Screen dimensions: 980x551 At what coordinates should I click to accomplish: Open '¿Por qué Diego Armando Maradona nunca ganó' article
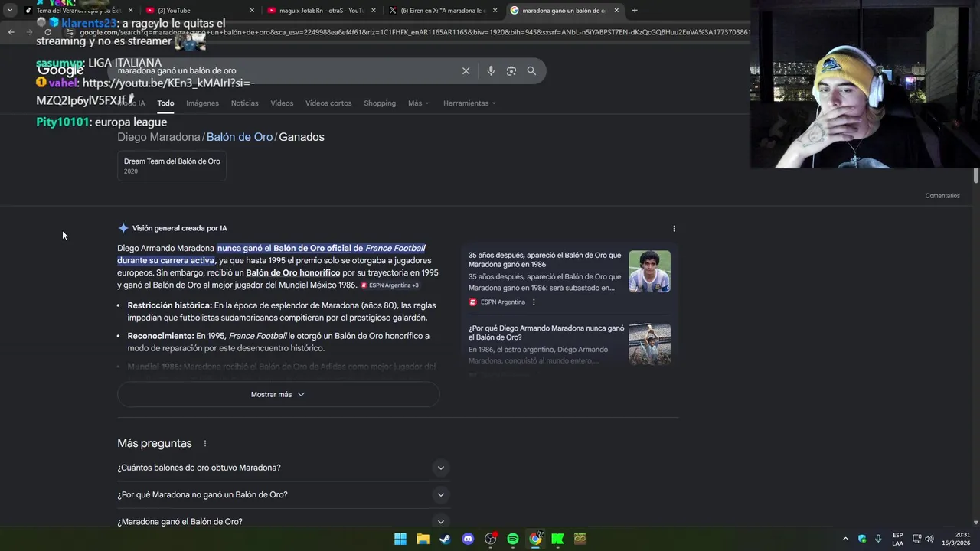click(546, 332)
